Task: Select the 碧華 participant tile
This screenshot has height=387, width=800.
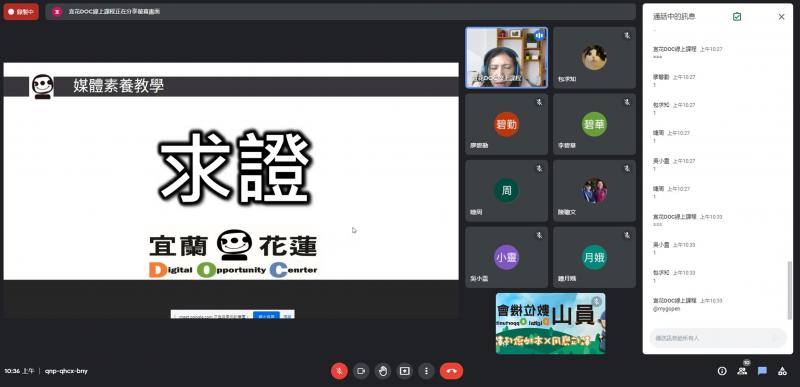Action: click(594, 124)
